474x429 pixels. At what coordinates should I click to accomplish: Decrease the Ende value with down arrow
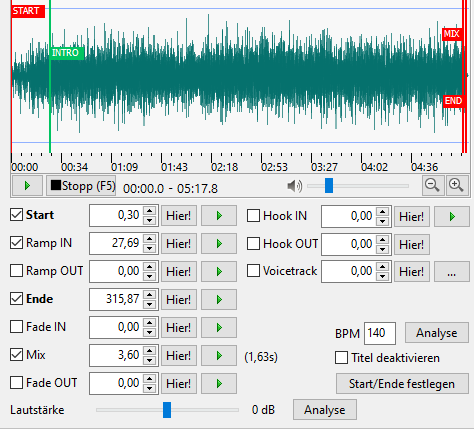point(150,304)
